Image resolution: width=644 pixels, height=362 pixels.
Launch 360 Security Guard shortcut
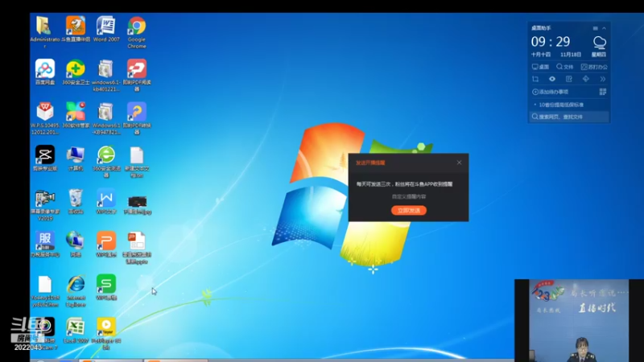76,72
